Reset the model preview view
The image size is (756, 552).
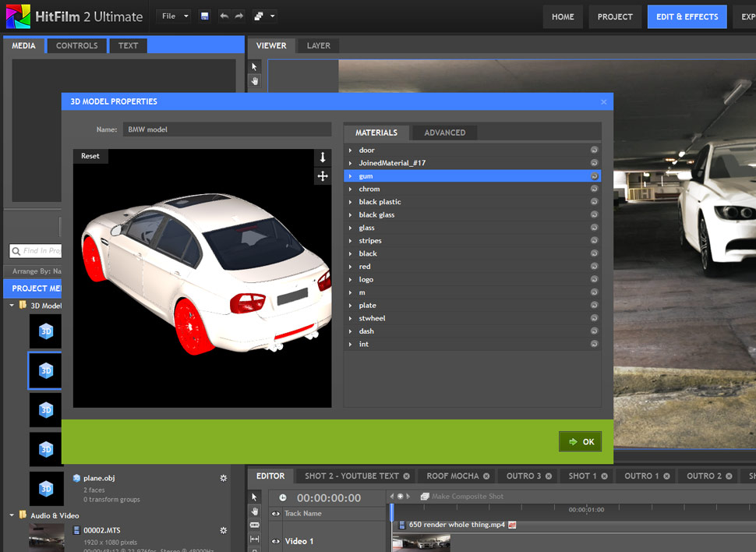[x=90, y=156]
